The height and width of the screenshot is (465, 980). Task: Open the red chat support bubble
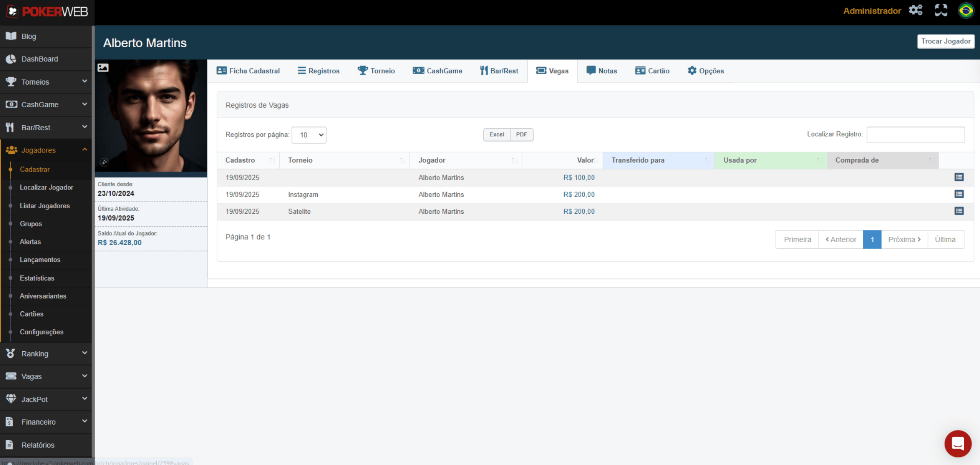tap(957, 444)
